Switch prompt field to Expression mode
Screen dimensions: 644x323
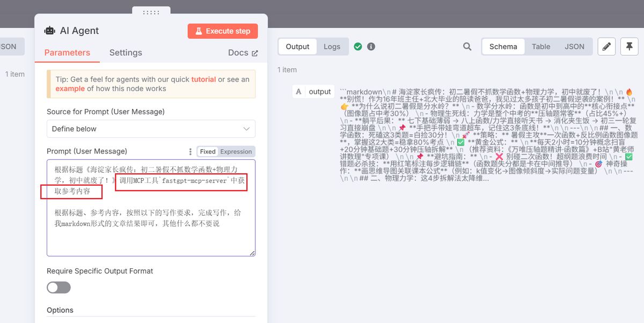pyautogui.click(x=236, y=152)
